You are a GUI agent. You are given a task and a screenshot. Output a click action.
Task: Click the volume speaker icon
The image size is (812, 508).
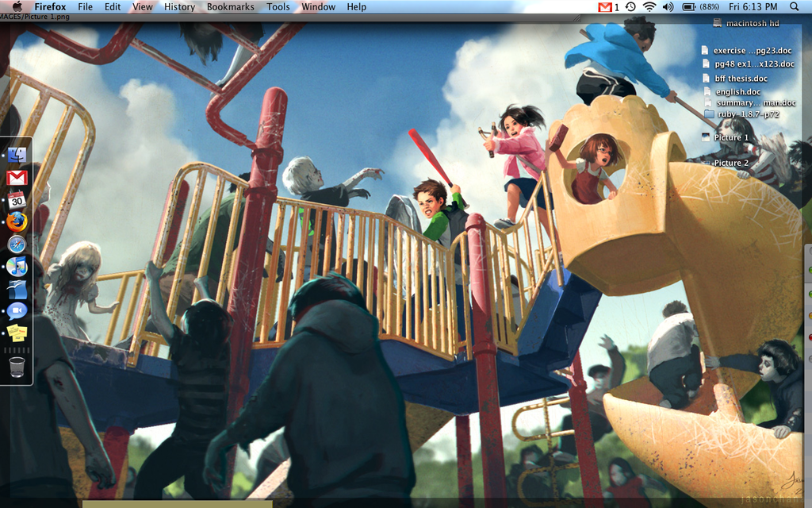click(668, 6)
